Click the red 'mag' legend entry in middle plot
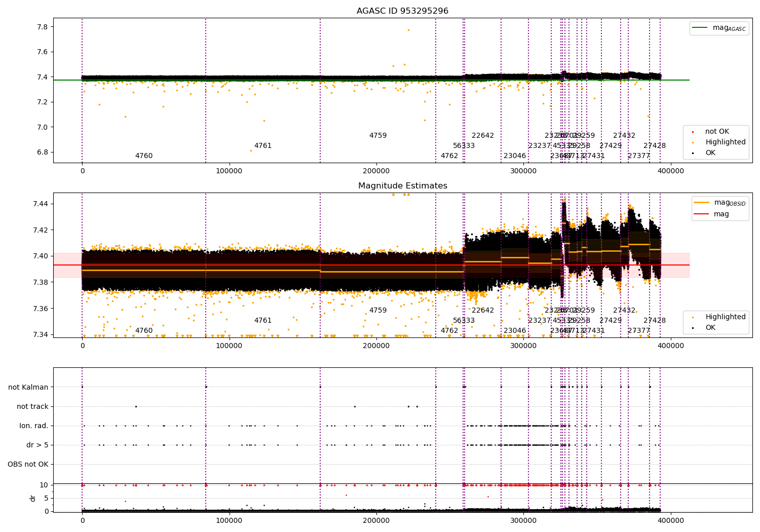Viewport: 760px width, 532px height. (x=712, y=214)
